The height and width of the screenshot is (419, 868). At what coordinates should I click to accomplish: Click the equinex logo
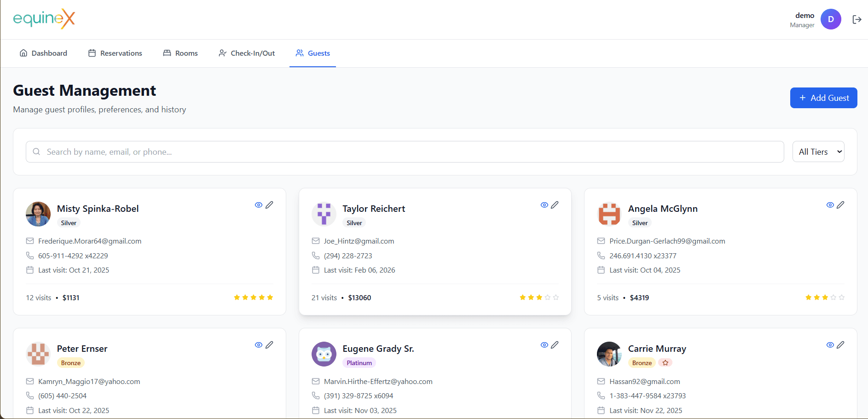click(x=44, y=19)
